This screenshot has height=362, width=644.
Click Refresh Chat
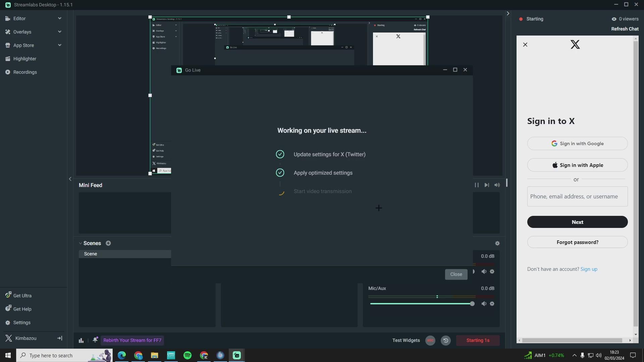pos(625,29)
